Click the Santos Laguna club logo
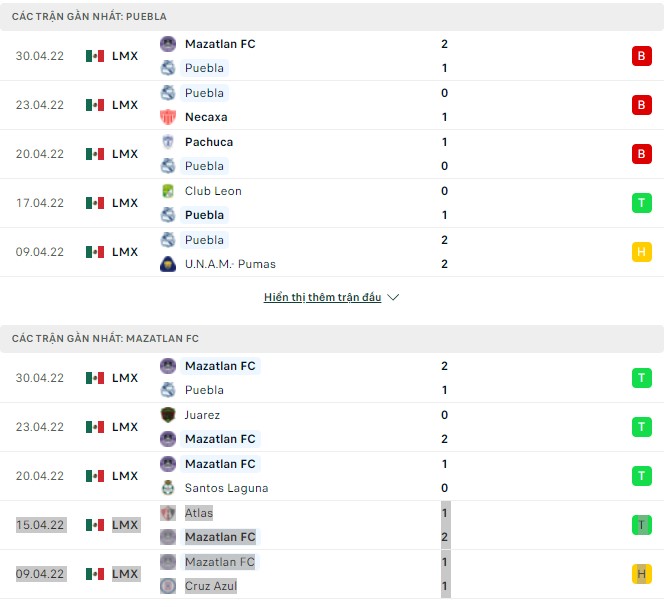Image resolution: width=669 pixels, height=607 pixels. 168,488
